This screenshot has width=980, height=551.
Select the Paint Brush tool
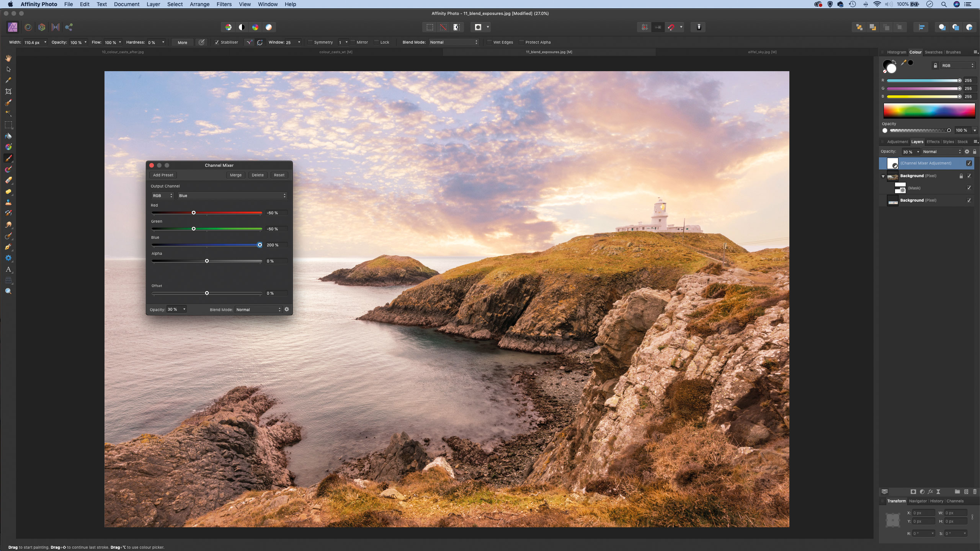[8, 158]
